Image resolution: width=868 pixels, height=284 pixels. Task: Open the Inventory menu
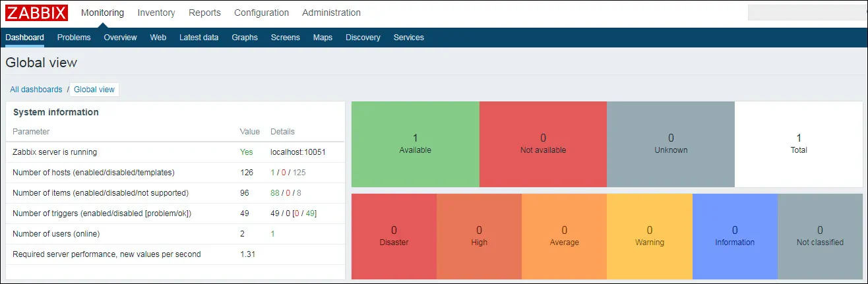click(156, 13)
